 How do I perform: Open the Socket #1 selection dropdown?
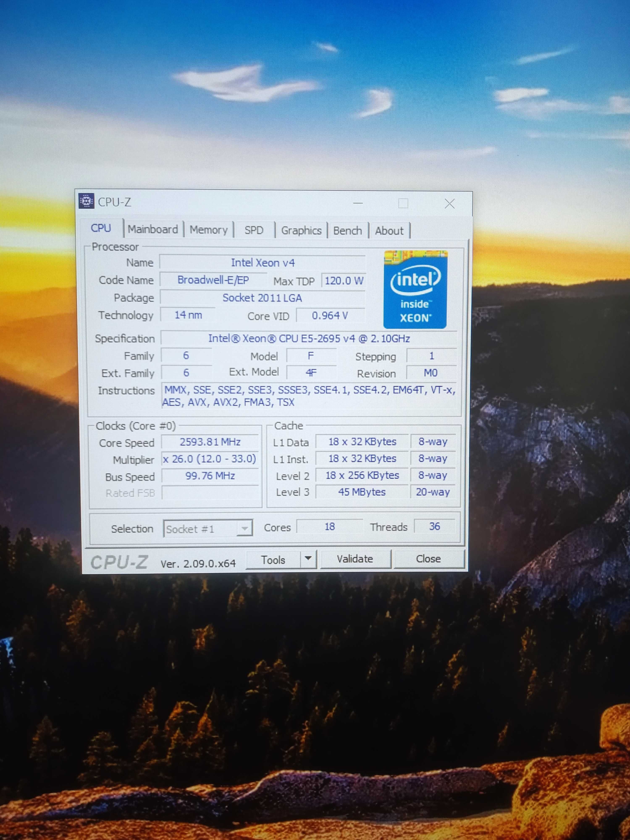coord(208,529)
